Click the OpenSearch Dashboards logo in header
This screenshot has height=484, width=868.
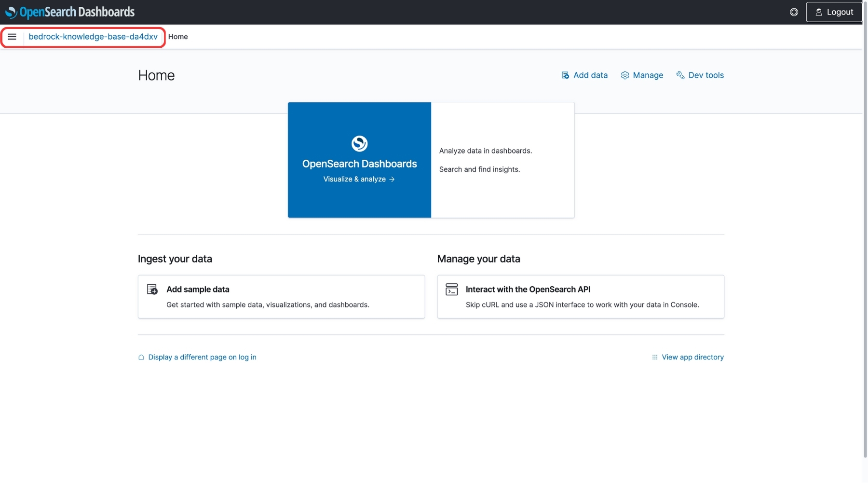70,12
